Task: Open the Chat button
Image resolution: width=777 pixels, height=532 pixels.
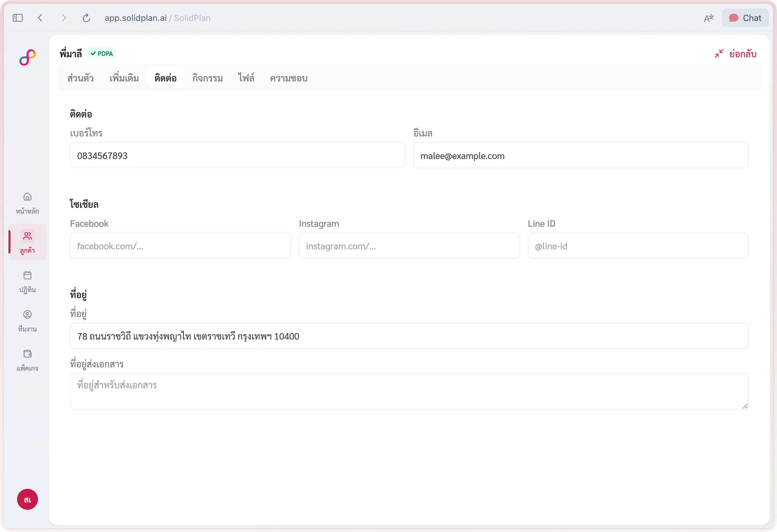Action: pyautogui.click(x=745, y=18)
